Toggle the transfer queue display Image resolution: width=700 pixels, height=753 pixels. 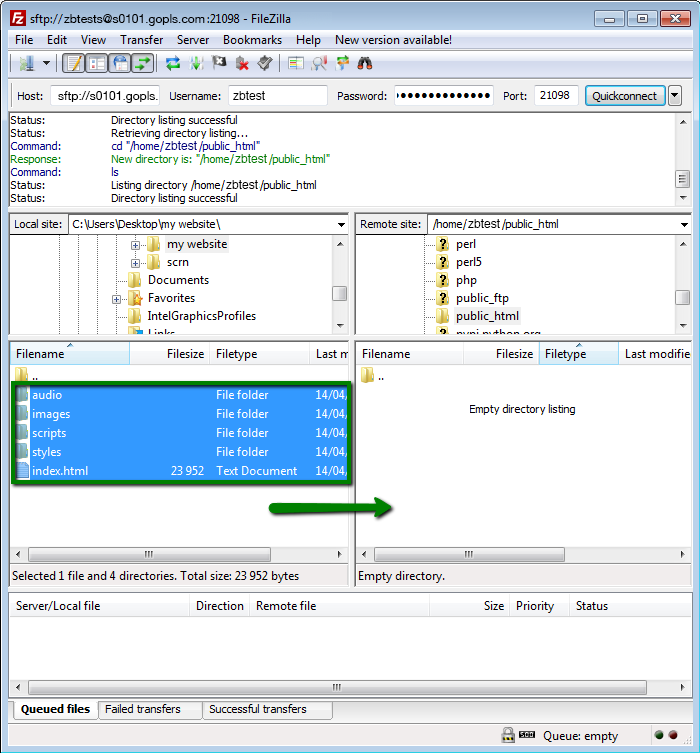point(143,63)
